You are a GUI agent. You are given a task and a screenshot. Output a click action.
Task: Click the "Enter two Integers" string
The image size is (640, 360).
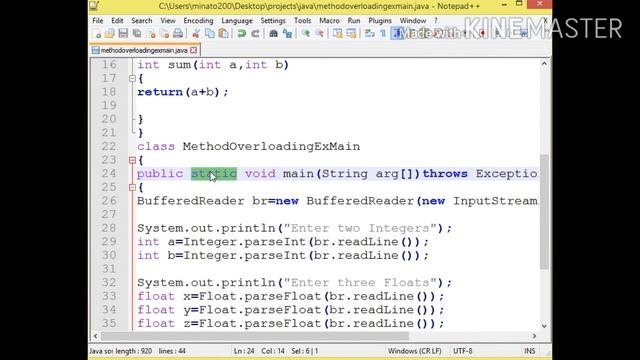pyautogui.click(x=361, y=228)
